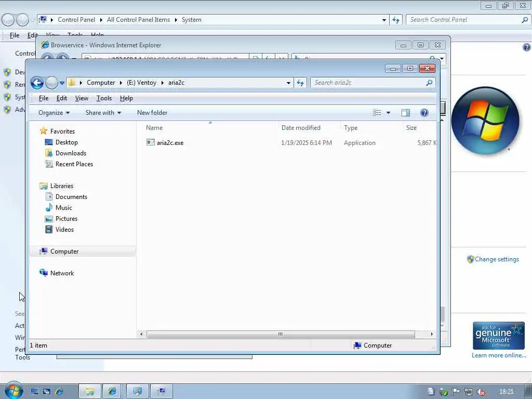Switch to the Windows Explorer taskbar button
The height and width of the screenshot is (399, 532).
click(90, 392)
